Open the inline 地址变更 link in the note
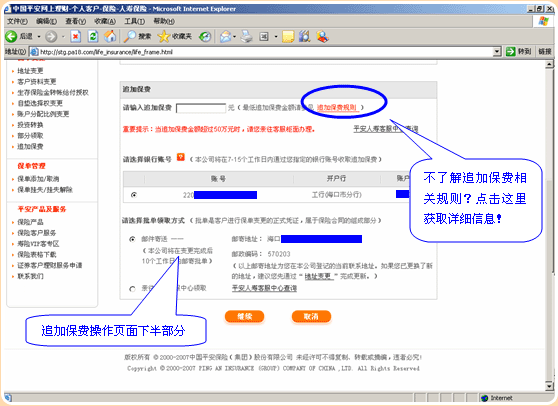 tap(319, 276)
